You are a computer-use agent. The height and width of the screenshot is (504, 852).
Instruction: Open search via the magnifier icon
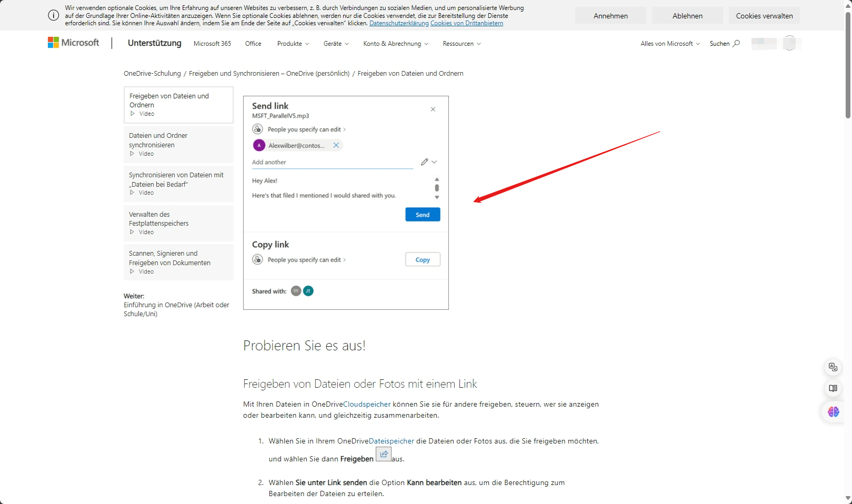[x=736, y=43]
